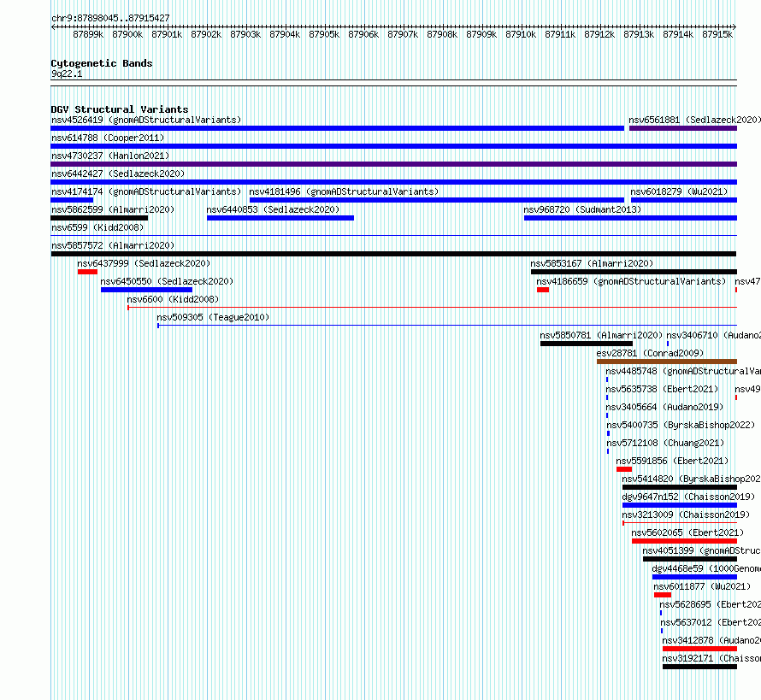Click the Cytogenetic Bands track title
761x700 pixels.
[x=102, y=63]
